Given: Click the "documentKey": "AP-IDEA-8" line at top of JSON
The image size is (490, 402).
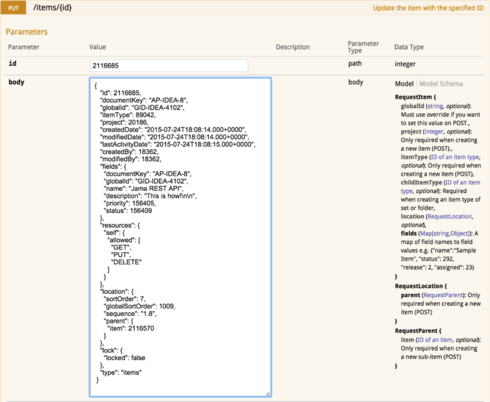Looking at the screenshot, I should (x=144, y=100).
